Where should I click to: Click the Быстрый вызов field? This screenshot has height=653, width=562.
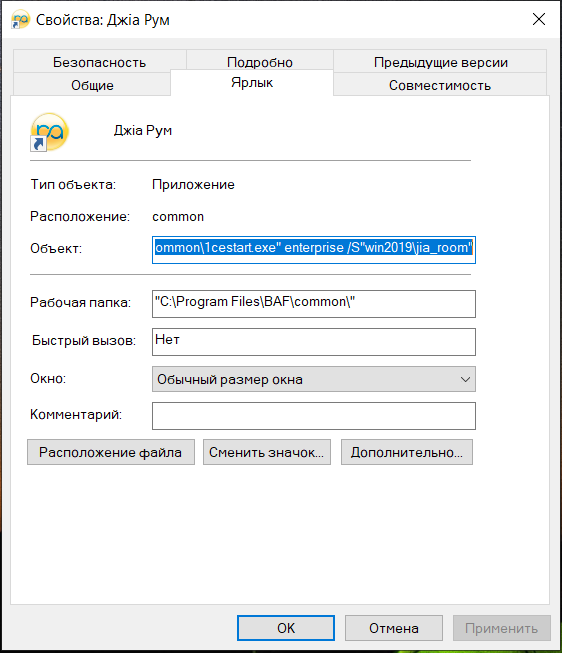314,342
